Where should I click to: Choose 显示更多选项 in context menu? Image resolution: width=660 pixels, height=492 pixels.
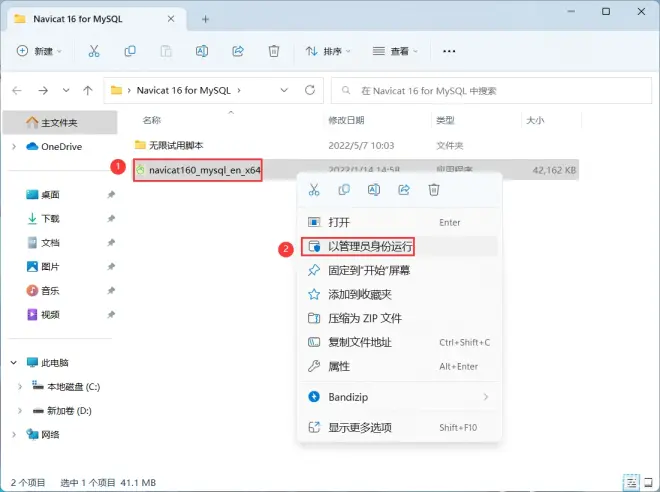399,428
